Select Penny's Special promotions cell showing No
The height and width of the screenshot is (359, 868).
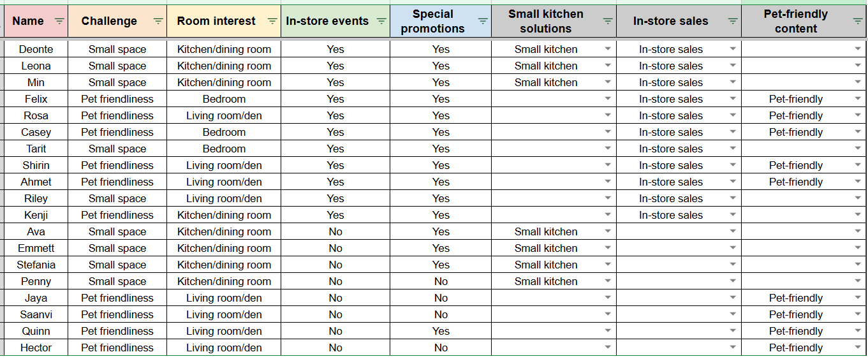(x=441, y=281)
